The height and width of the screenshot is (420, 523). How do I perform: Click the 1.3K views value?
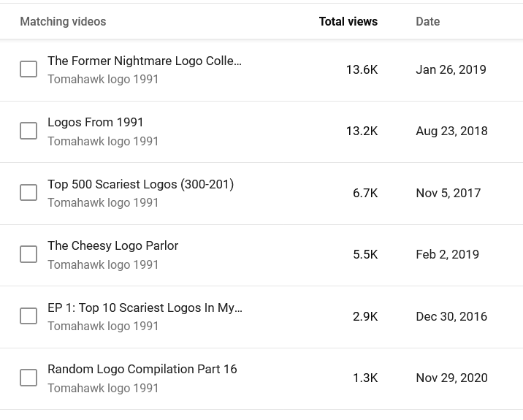[x=365, y=378]
